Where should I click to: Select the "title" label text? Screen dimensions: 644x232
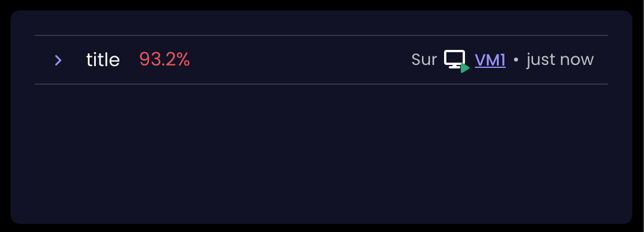pyautogui.click(x=103, y=60)
